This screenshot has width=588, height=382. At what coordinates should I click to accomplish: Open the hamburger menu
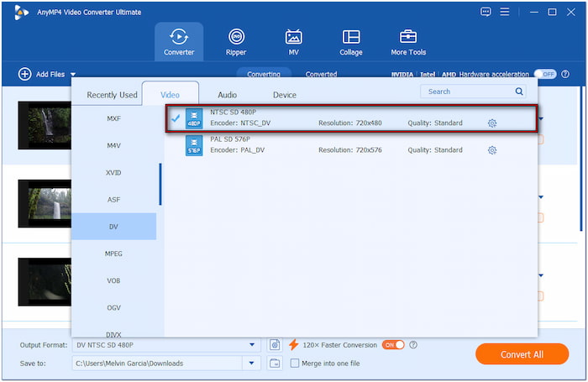[505, 12]
